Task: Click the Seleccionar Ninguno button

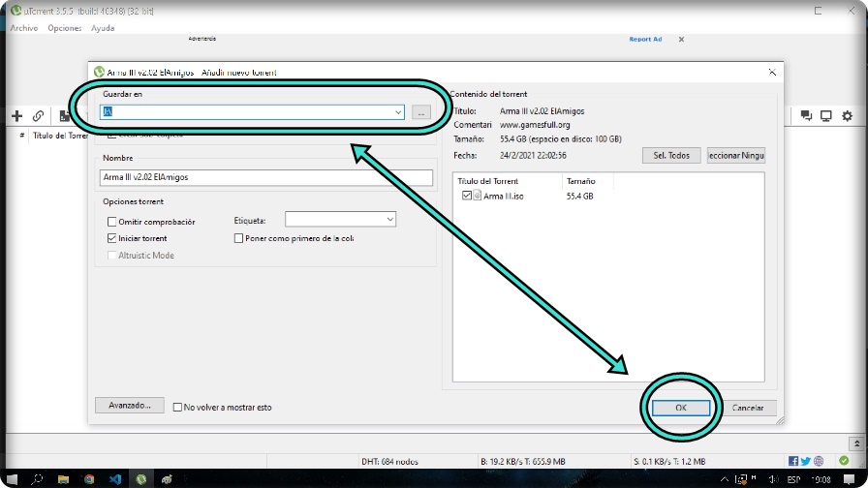Action: pyautogui.click(x=736, y=156)
